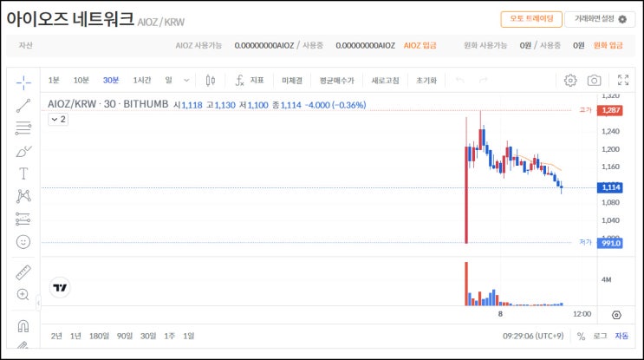Redo the chart action
644x360 pixels.
[x=484, y=80]
